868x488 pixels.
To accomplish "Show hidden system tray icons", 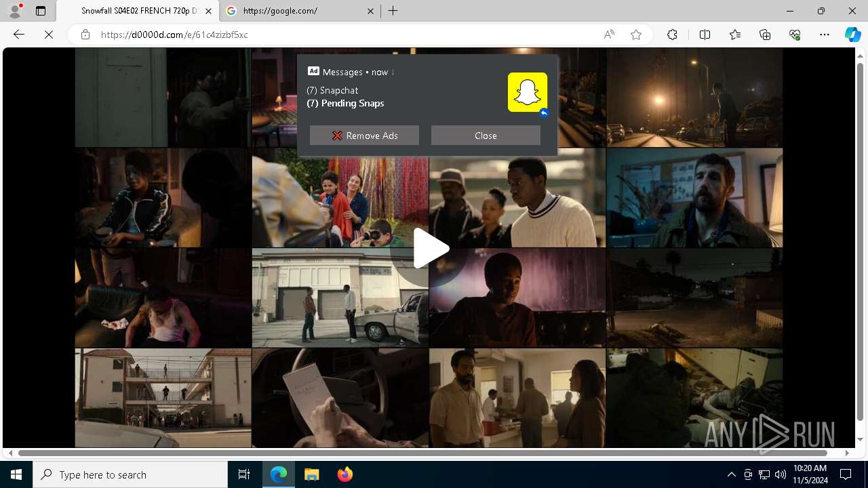I will point(731,474).
